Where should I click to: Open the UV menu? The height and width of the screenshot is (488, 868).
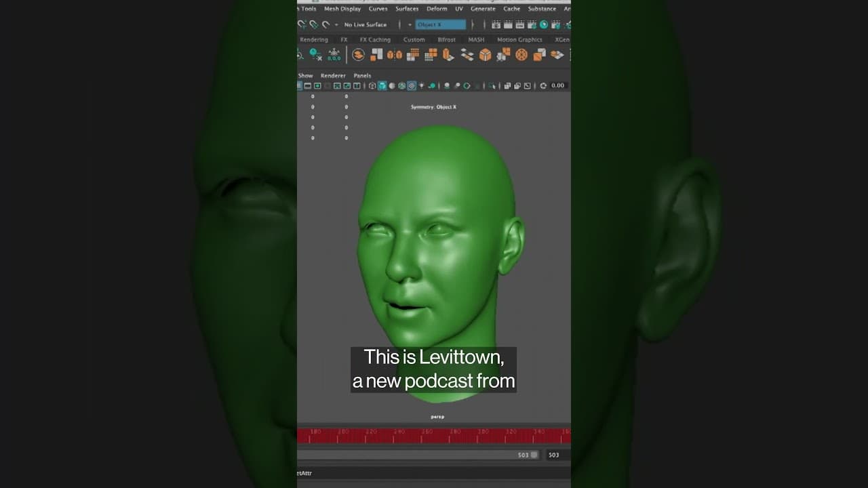click(459, 9)
